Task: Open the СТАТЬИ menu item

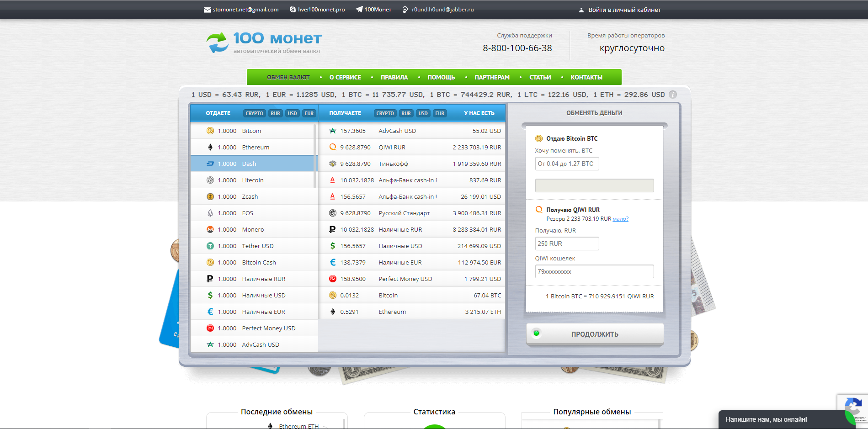Action: point(540,77)
